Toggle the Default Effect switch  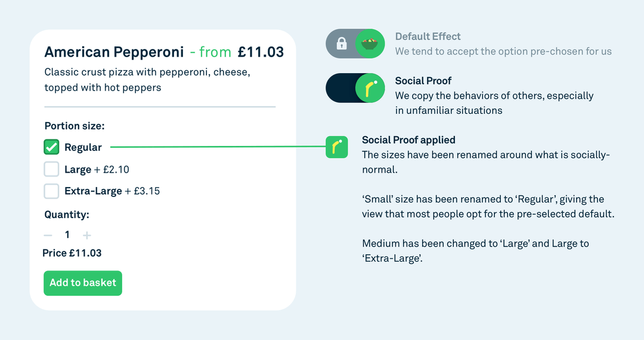tap(355, 44)
